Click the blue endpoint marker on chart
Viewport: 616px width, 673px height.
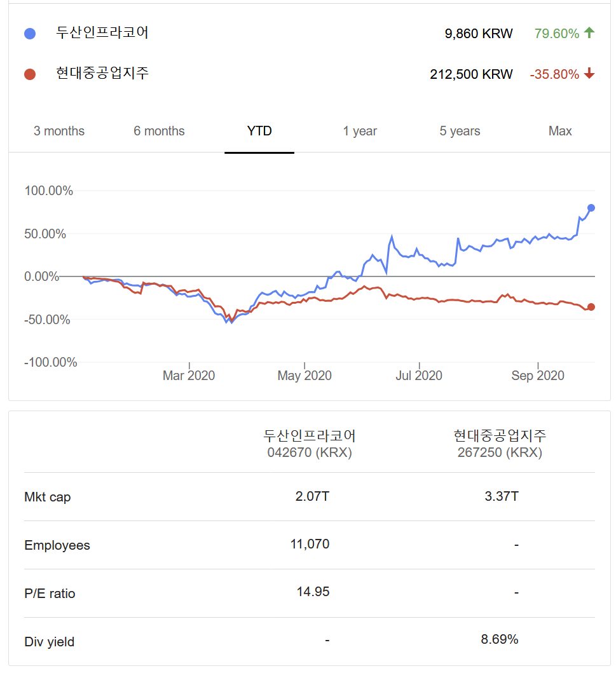pyautogui.click(x=591, y=208)
